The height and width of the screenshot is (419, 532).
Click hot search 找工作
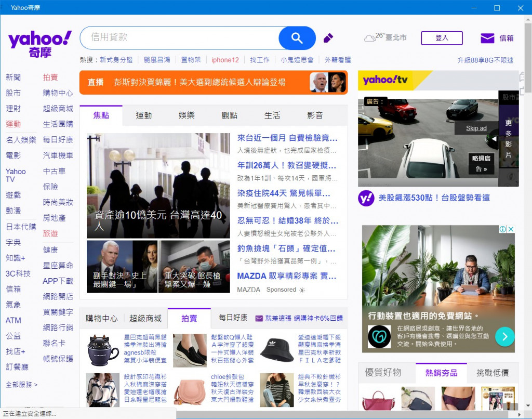click(x=260, y=60)
